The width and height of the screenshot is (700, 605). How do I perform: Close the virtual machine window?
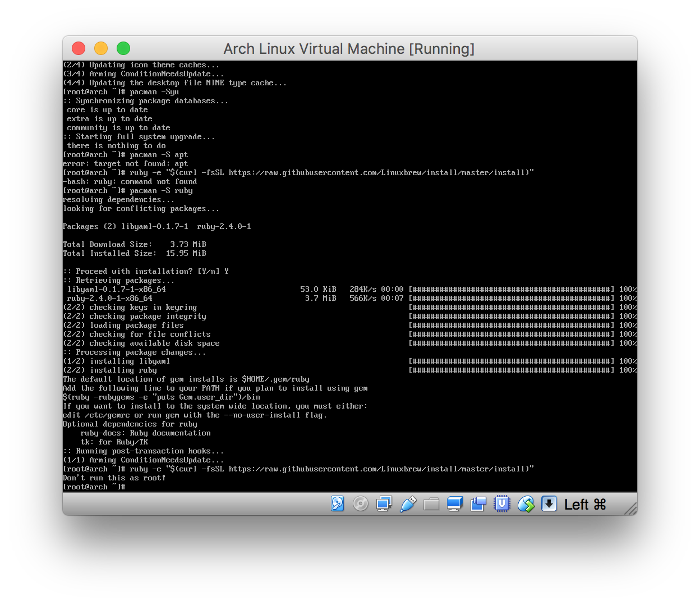[x=79, y=49]
